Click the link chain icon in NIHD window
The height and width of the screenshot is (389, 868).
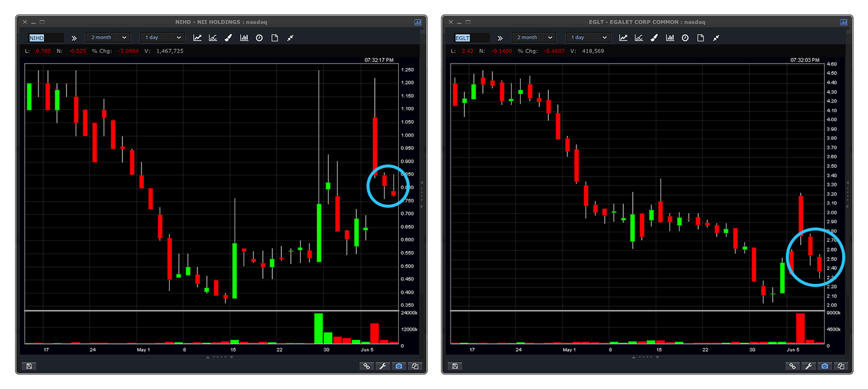367,366
